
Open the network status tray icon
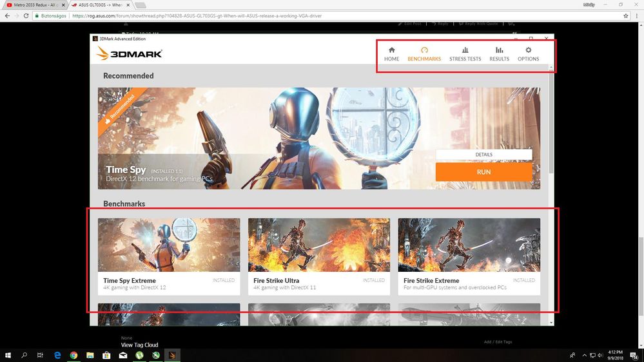(592, 355)
